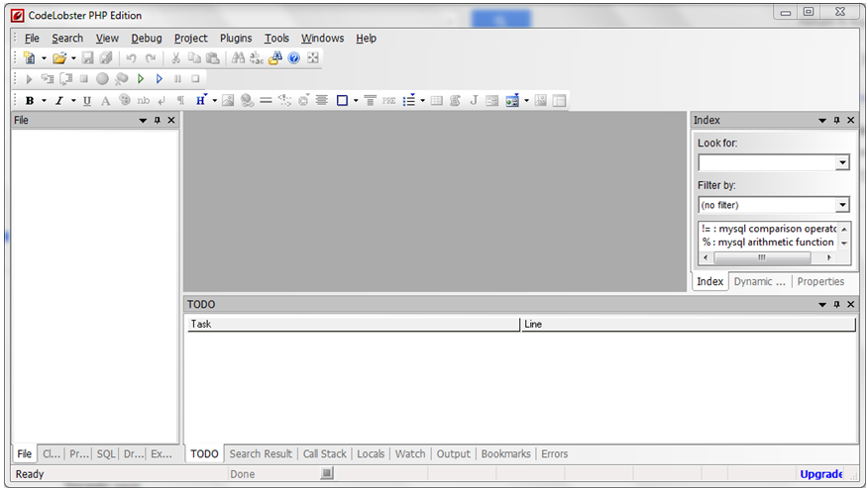Create a new file with toolbar icon

pyautogui.click(x=30, y=58)
